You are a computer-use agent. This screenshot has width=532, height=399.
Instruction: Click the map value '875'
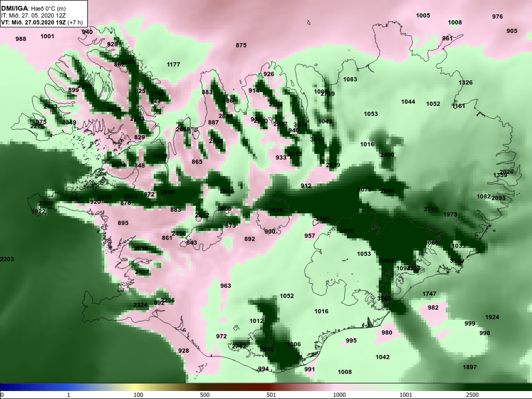(241, 45)
